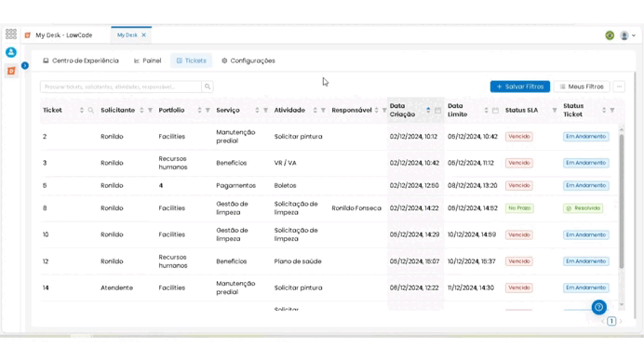Screen dimensions: 644x361
Task: Filter the Status SLA column
Action: 555,110
